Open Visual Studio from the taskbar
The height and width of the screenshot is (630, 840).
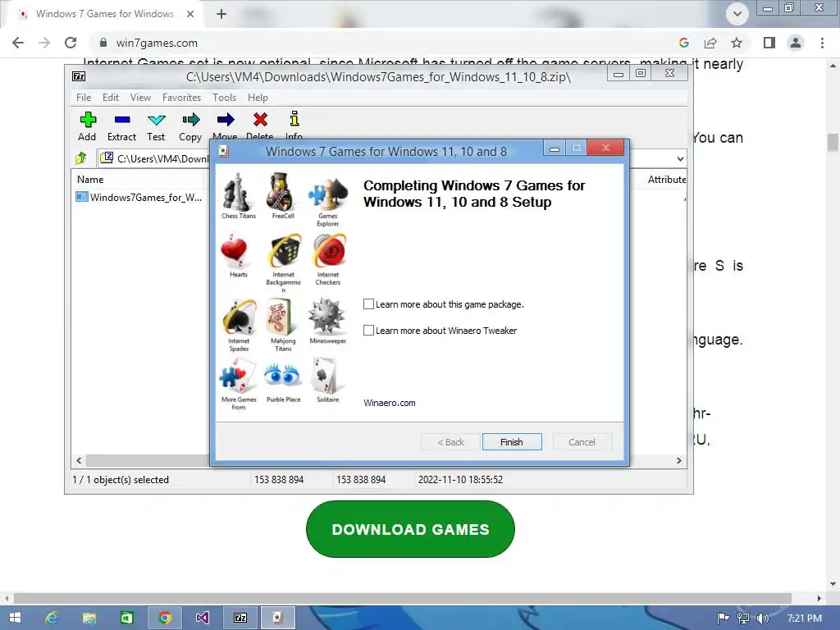pyautogui.click(x=202, y=618)
